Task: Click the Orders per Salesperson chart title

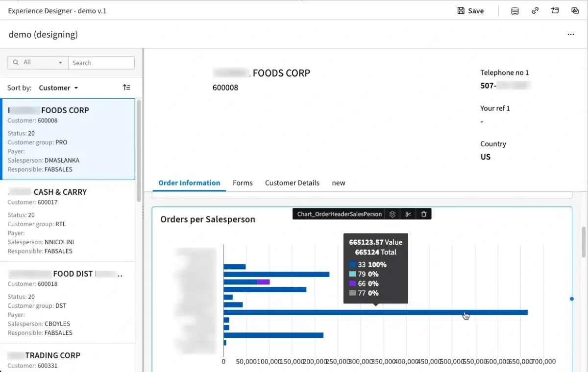Action: (208, 219)
